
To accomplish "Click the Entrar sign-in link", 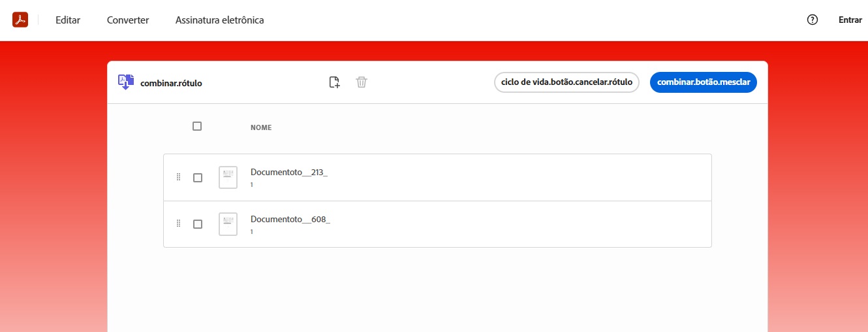I will 850,20.
